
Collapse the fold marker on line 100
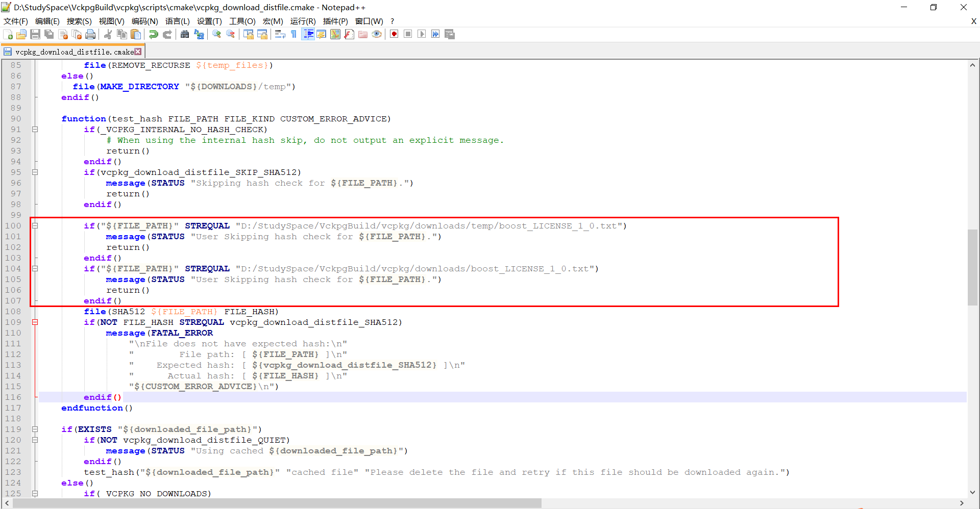point(35,225)
